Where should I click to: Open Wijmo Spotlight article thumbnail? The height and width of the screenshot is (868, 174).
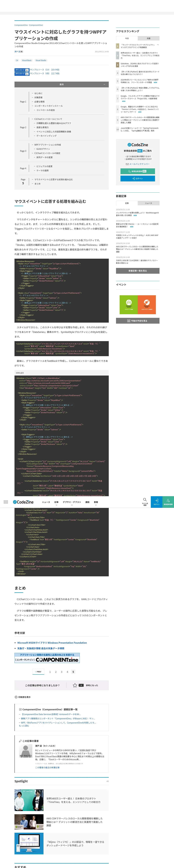29,844
